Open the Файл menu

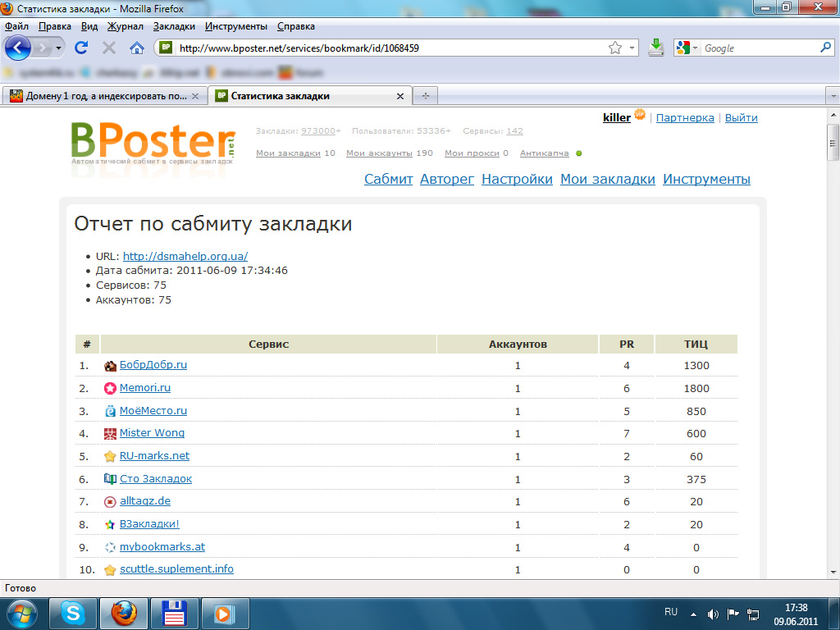[x=16, y=26]
